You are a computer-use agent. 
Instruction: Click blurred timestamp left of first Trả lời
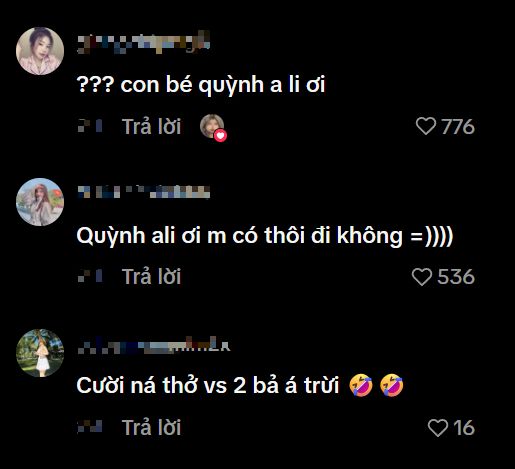click(x=90, y=127)
